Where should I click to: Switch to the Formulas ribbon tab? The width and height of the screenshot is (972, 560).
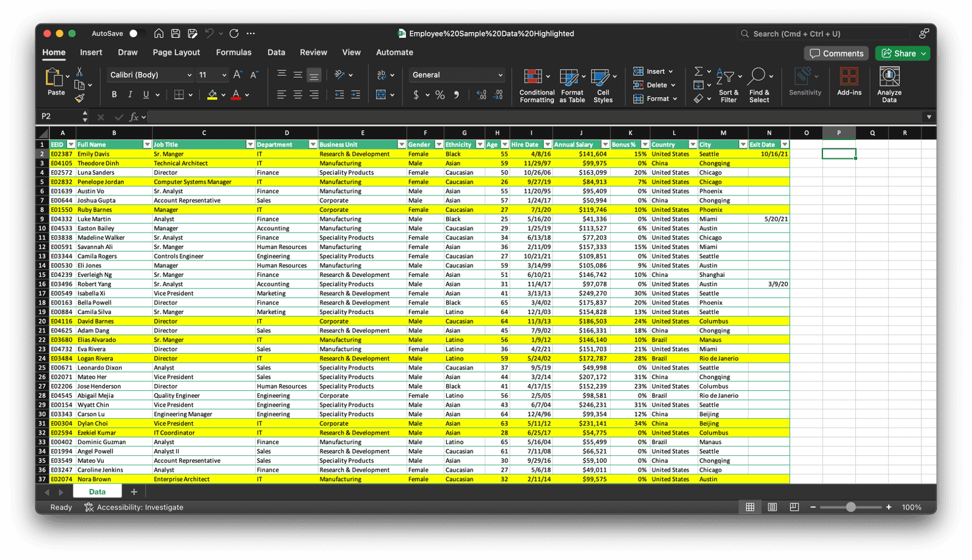234,52
